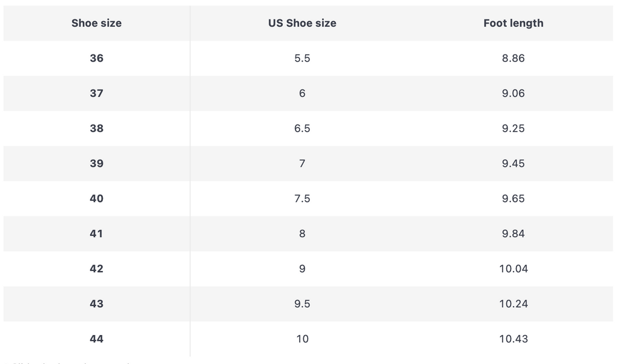Select shoe size 44 row label
Image resolution: width=620 pixels, height=364 pixels.
coord(96,339)
